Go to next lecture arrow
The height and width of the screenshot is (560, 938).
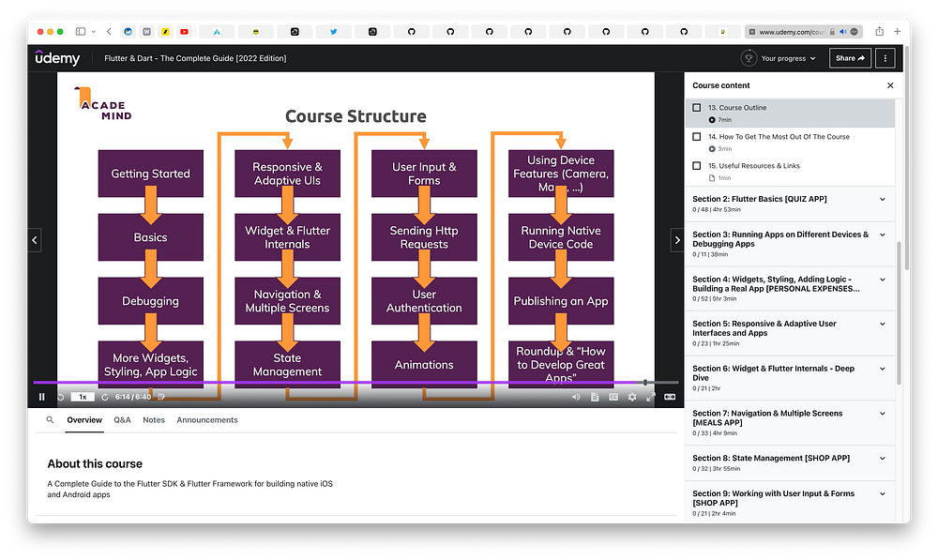[676, 240]
